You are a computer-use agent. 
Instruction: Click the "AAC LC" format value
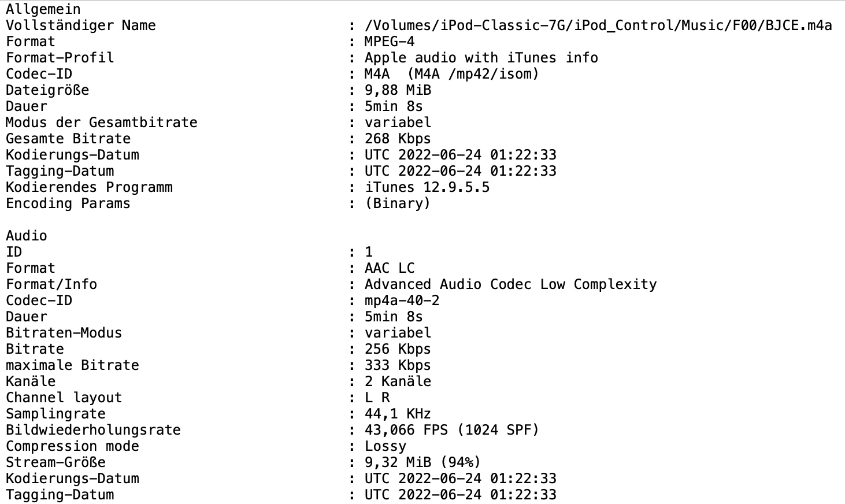pyautogui.click(x=389, y=268)
